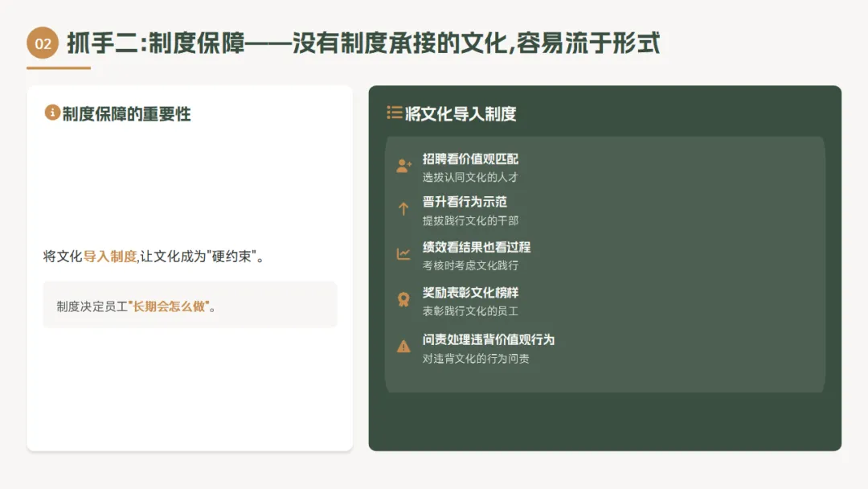868x489 pixels.
Task: Click the highlighted phrase 长期会怎么做
Action: [169, 306]
